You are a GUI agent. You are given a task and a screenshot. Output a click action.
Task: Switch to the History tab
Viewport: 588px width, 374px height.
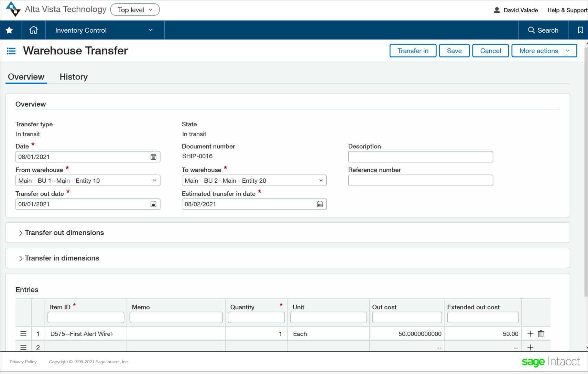tap(74, 77)
